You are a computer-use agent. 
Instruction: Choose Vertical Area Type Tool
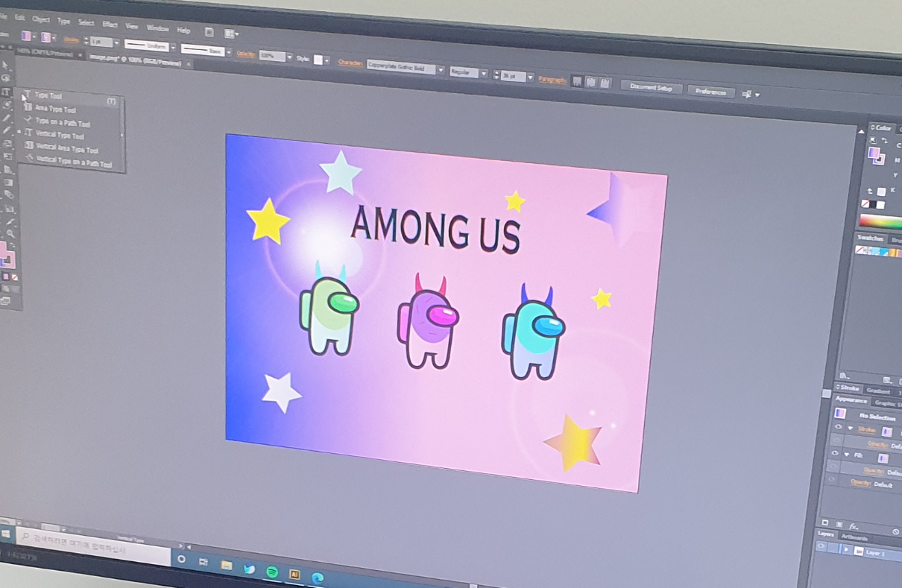point(66,149)
